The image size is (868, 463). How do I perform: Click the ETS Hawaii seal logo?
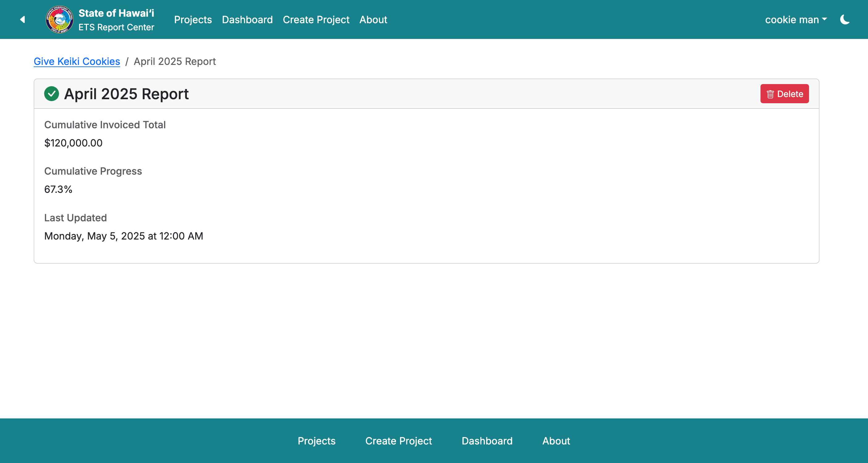click(59, 19)
